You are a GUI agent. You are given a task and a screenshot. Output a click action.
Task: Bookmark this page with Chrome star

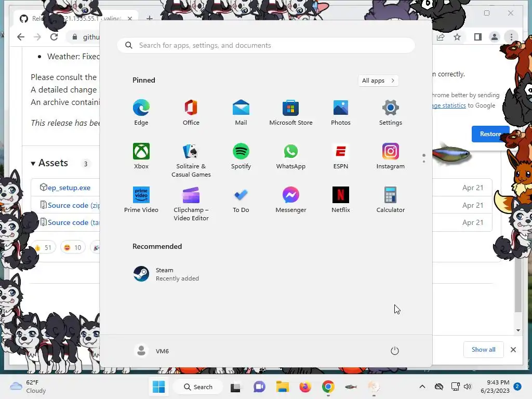[457, 37]
